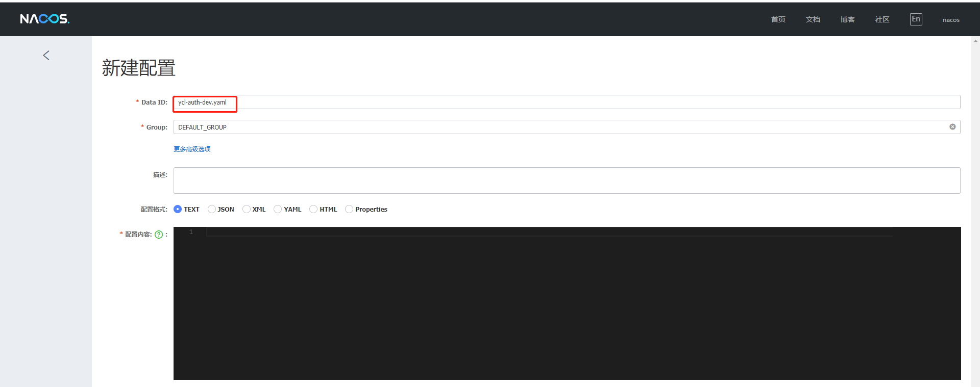Screen dimensions: 980x387
Task: Choose the YAML format option
Action: click(278, 209)
